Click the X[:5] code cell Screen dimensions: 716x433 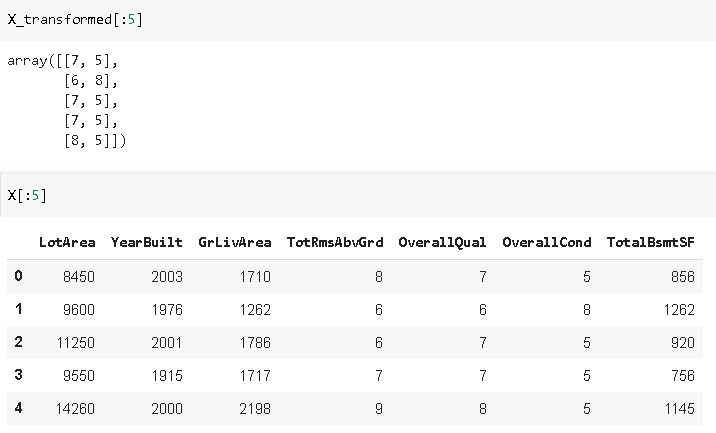point(358,195)
